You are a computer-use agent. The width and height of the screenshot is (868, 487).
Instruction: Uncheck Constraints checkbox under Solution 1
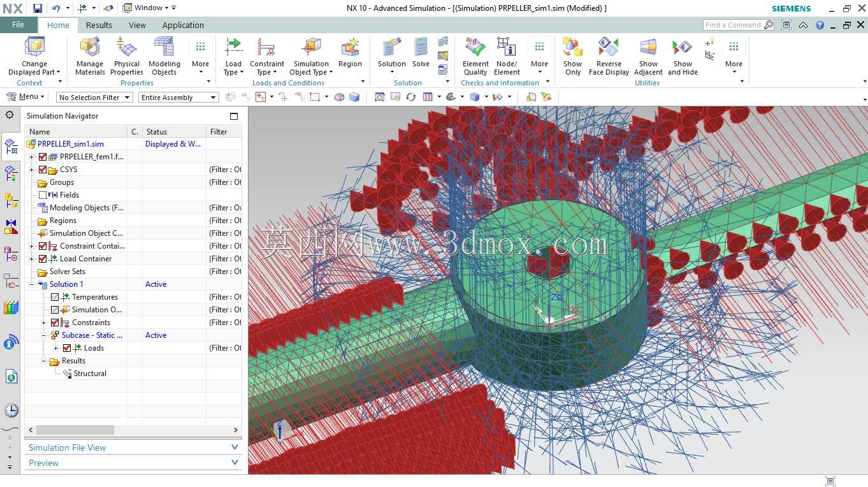(55, 323)
